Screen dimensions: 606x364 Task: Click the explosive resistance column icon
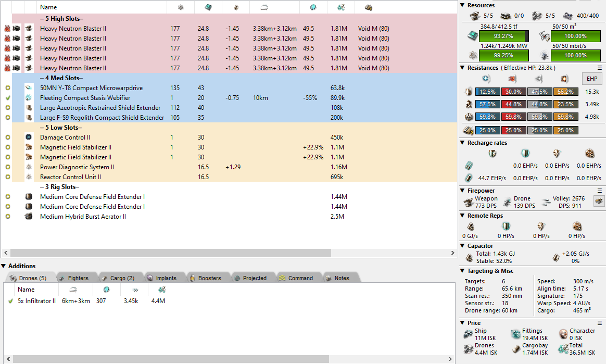pyautogui.click(x=563, y=79)
